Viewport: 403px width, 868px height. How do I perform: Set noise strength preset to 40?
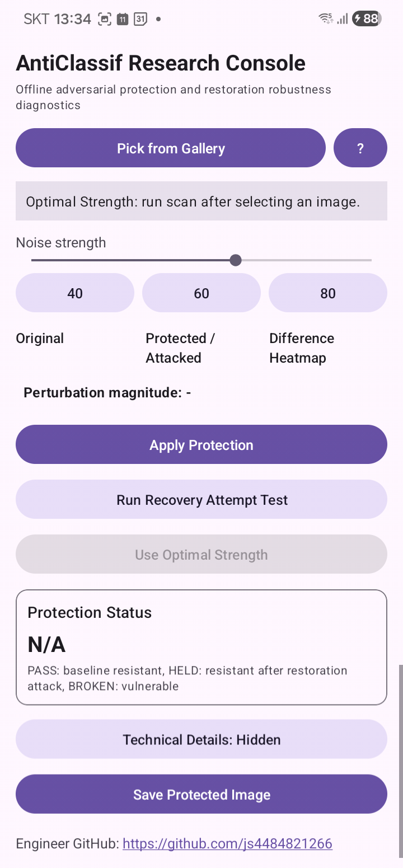click(75, 293)
